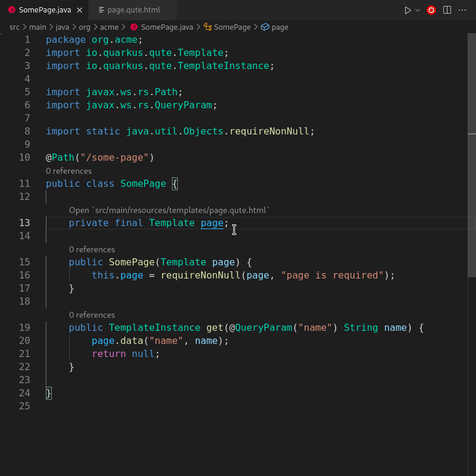The width and height of the screenshot is (476, 476).
Task: Click the src breadcrumb item
Action: click(x=14, y=27)
